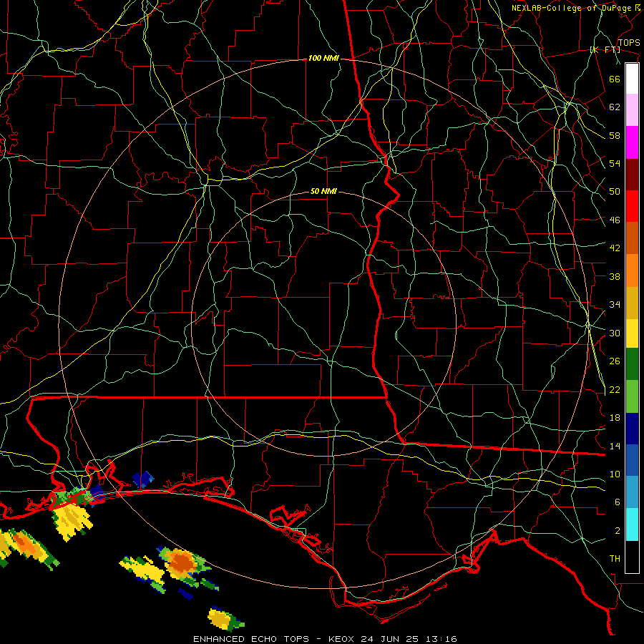Click the 100 NMI range ring label
The height and width of the screenshot is (644, 644).
323,58
